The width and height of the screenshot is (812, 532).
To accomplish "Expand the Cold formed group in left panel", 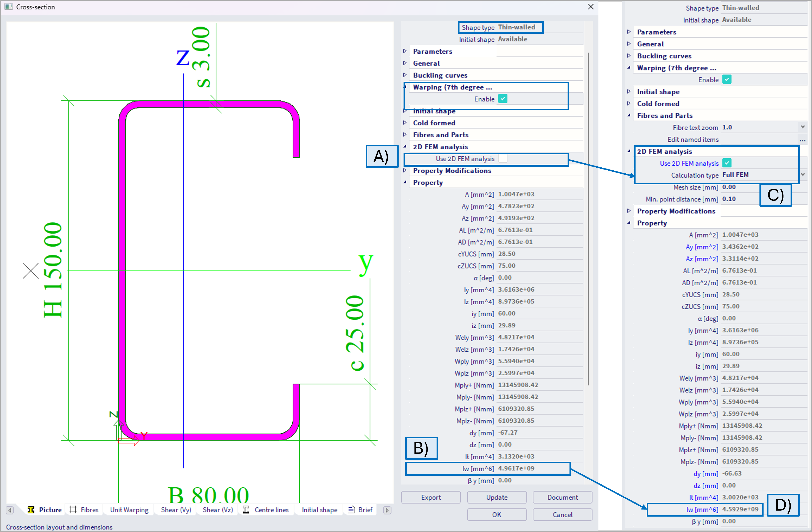I will 405,123.
